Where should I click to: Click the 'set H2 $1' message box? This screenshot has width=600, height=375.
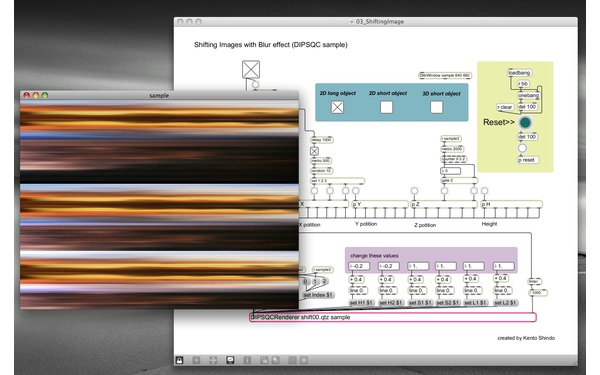tap(391, 303)
